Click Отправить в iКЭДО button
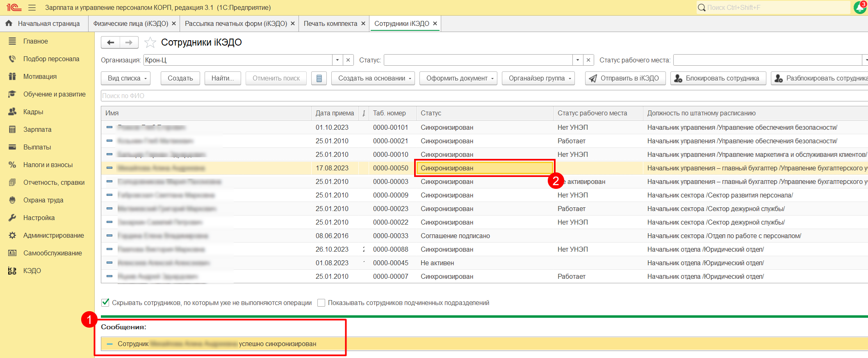This screenshot has height=358, width=868. coord(624,78)
